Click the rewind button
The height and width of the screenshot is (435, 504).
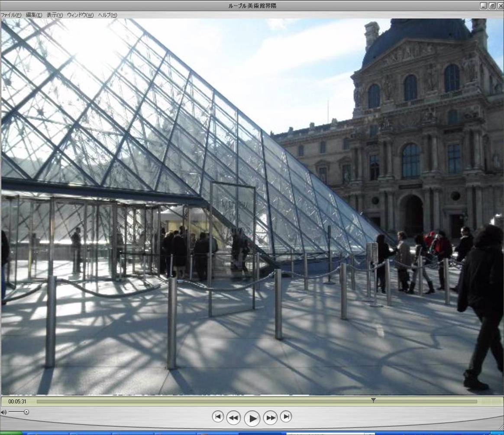click(233, 418)
